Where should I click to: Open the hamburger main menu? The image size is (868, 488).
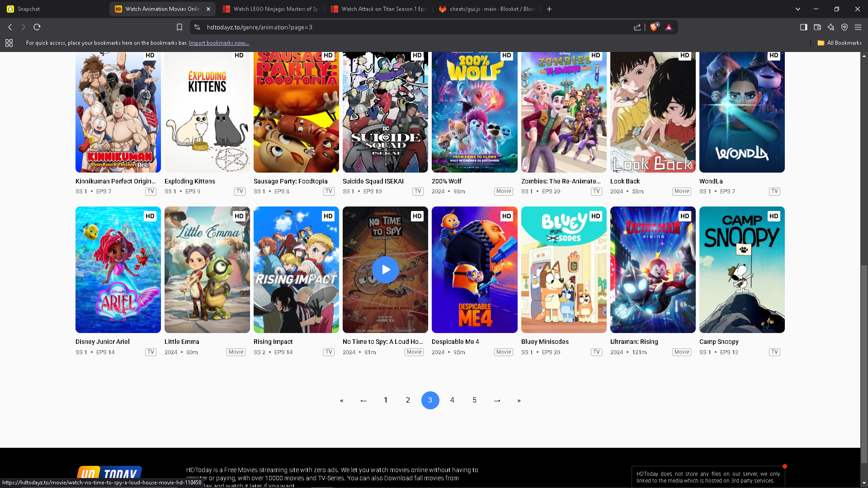(858, 27)
